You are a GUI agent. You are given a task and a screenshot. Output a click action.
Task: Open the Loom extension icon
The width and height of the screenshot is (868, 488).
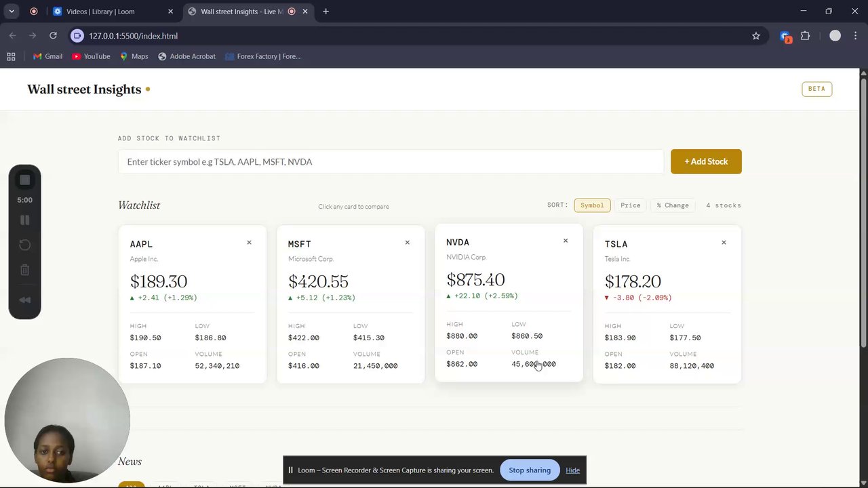click(x=785, y=36)
